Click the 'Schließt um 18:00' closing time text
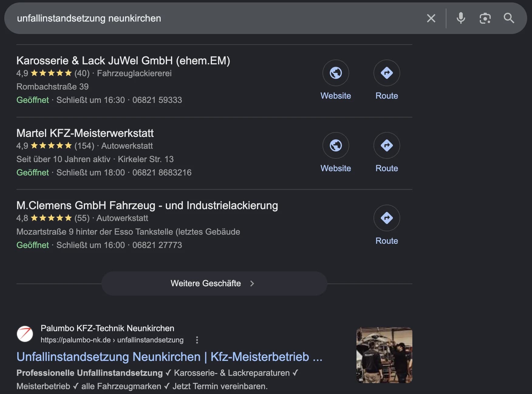532x394 pixels. pos(90,173)
